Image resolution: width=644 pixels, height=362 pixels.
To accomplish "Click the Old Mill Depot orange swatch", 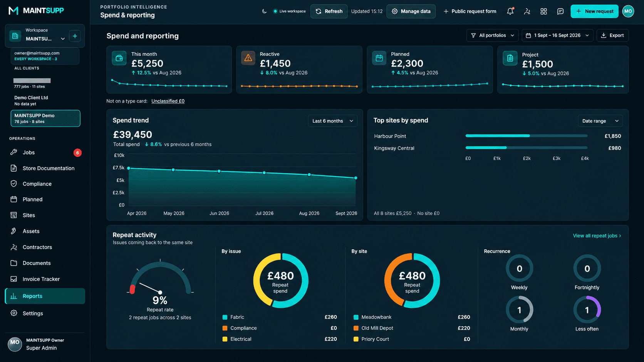I will (x=356, y=328).
